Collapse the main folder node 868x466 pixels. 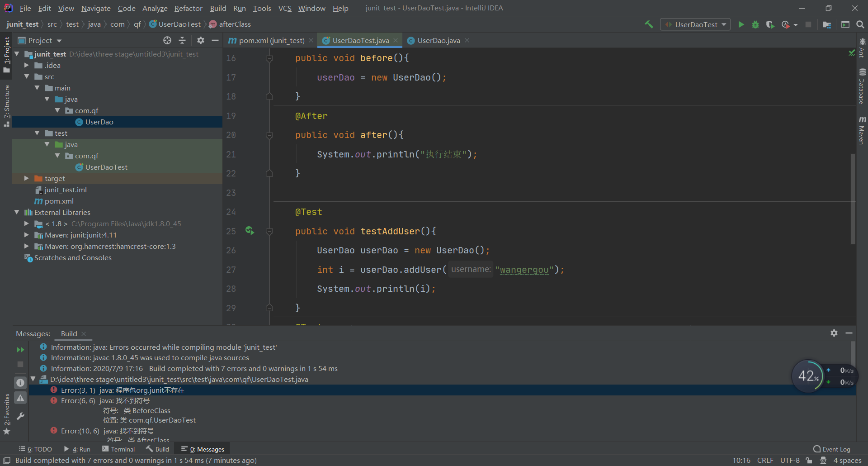tap(37, 88)
